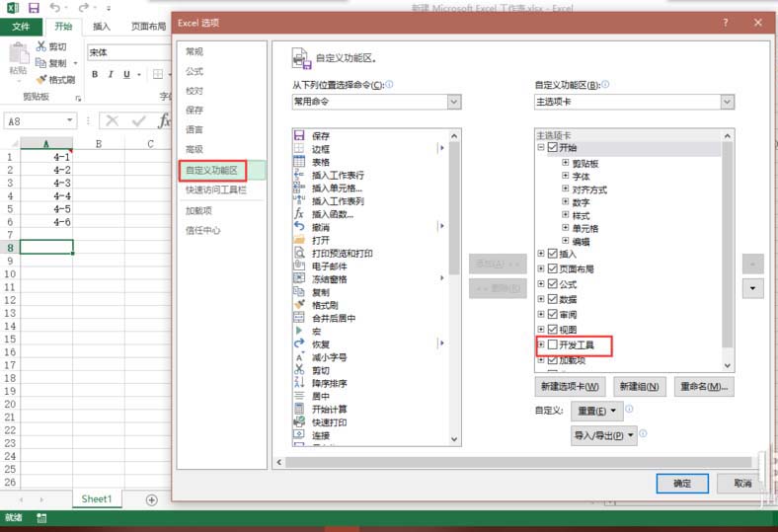
Task: Expand the 字体 group in the tree
Action: point(565,176)
